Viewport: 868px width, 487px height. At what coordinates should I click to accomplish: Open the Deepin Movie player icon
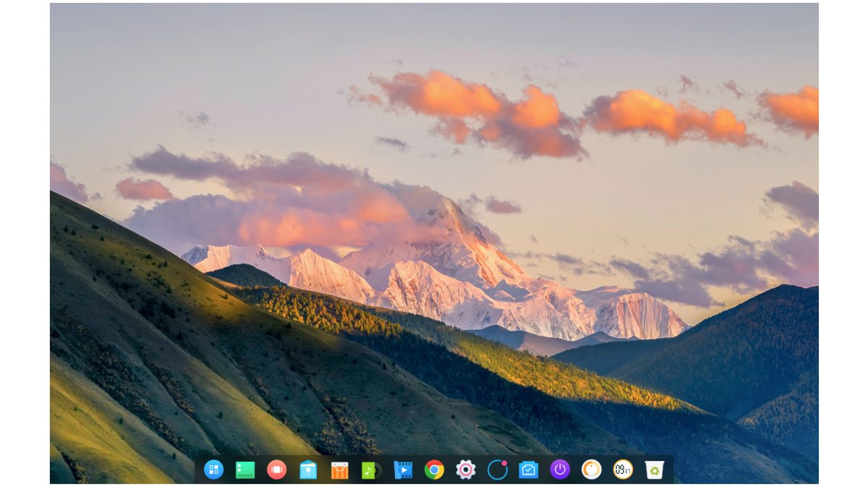(x=403, y=470)
